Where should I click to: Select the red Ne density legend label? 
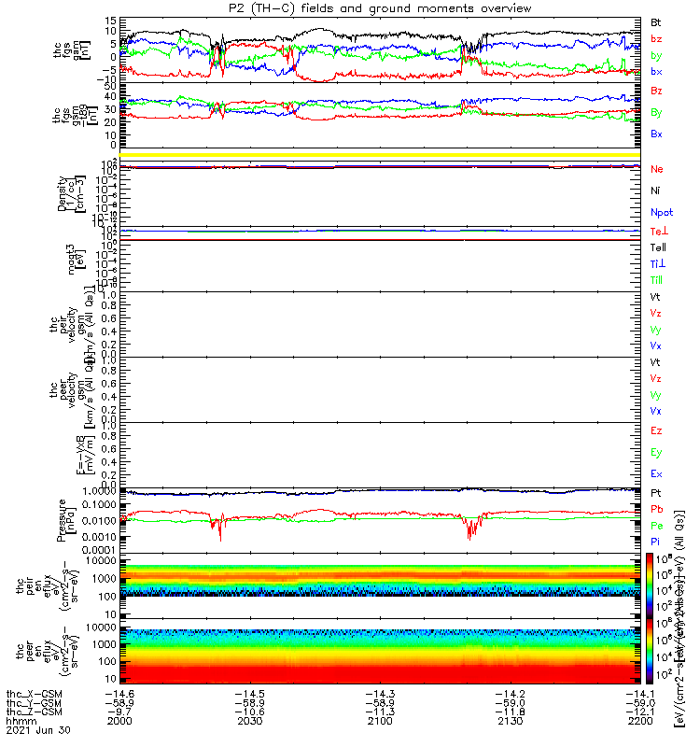pyautogui.click(x=657, y=169)
